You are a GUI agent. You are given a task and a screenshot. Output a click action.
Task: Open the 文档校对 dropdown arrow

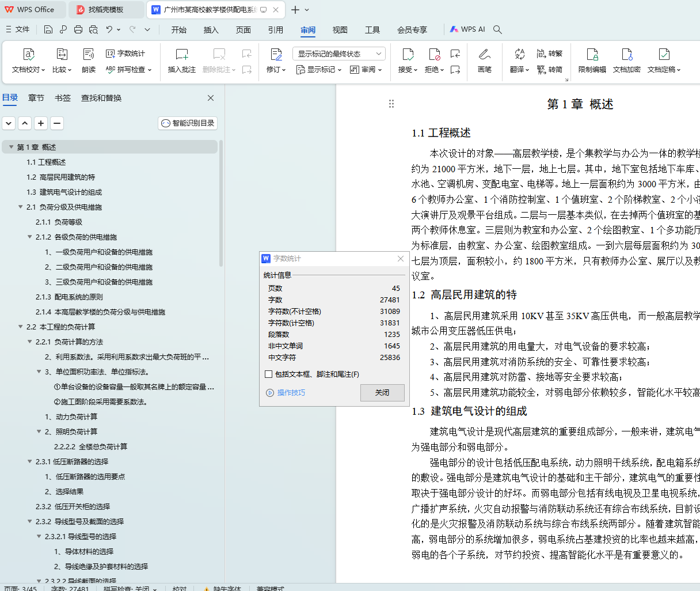43,70
